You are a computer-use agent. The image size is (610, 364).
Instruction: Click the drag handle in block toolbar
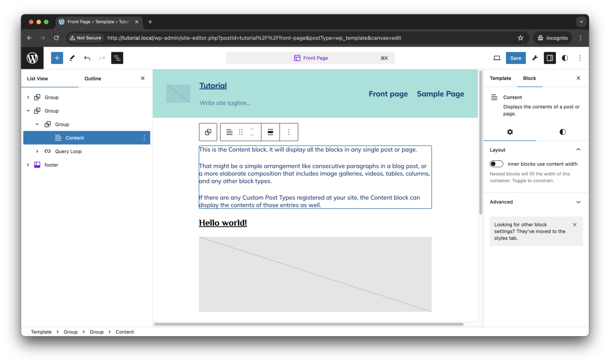pyautogui.click(x=241, y=132)
